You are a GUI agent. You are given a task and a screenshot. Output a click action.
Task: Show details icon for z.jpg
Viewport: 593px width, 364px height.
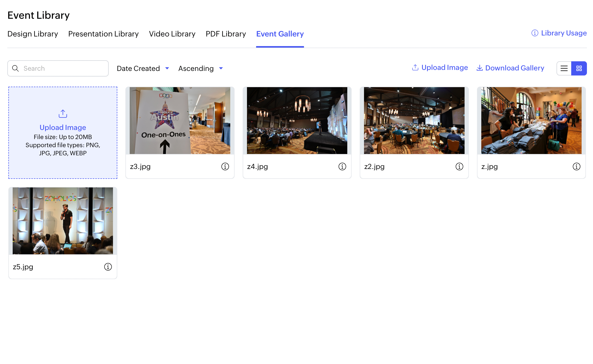(576, 166)
